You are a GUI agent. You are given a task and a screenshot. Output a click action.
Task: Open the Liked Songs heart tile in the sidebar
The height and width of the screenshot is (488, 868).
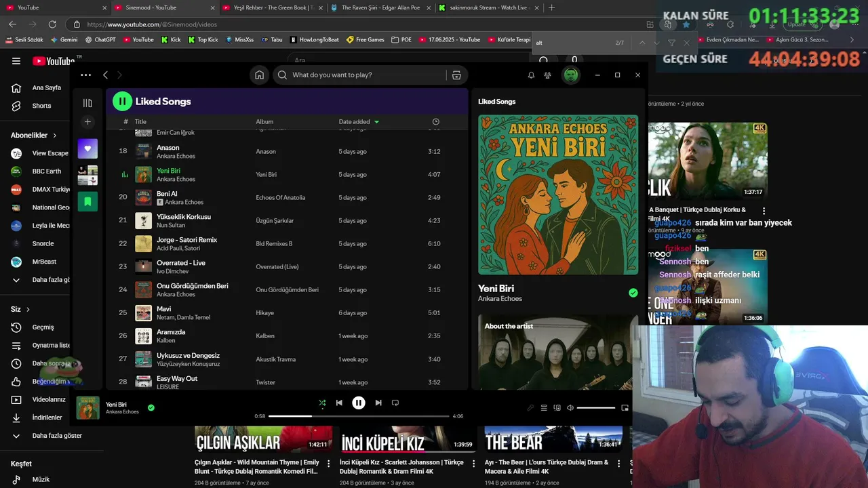click(87, 148)
